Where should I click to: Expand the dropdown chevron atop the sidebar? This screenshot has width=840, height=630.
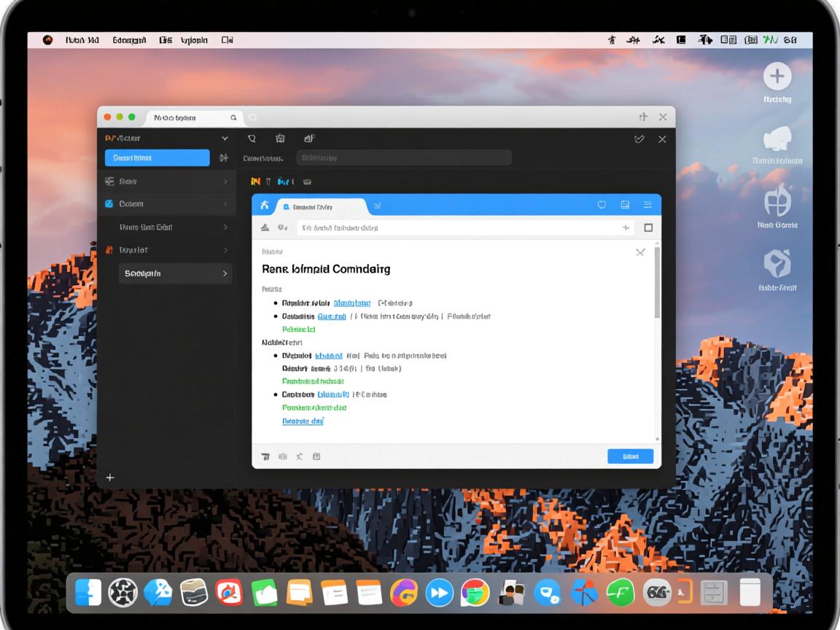click(x=225, y=139)
